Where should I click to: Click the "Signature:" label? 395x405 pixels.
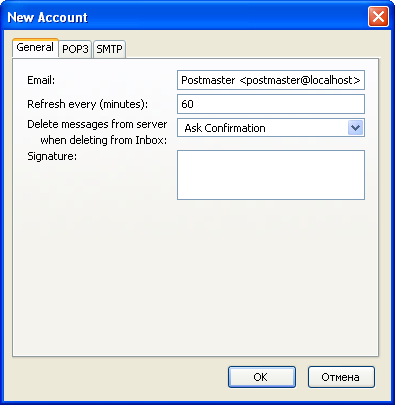pyautogui.click(x=52, y=156)
